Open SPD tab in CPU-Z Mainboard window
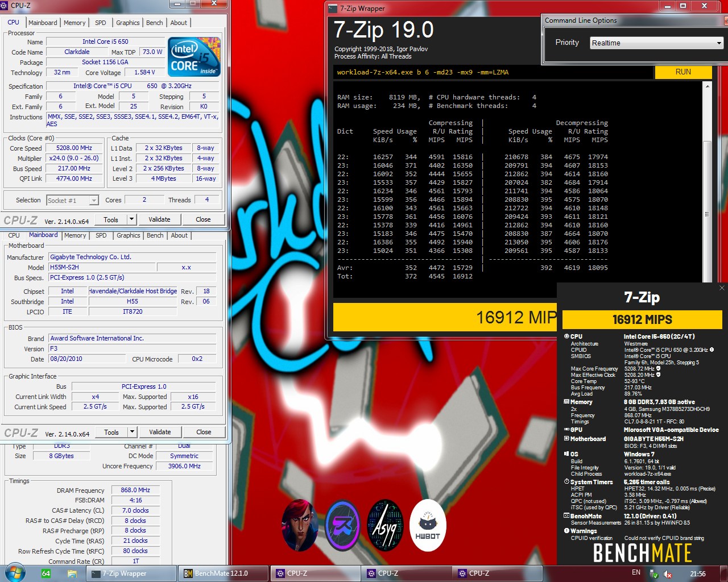The width and height of the screenshot is (728, 582). click(101, 235)
